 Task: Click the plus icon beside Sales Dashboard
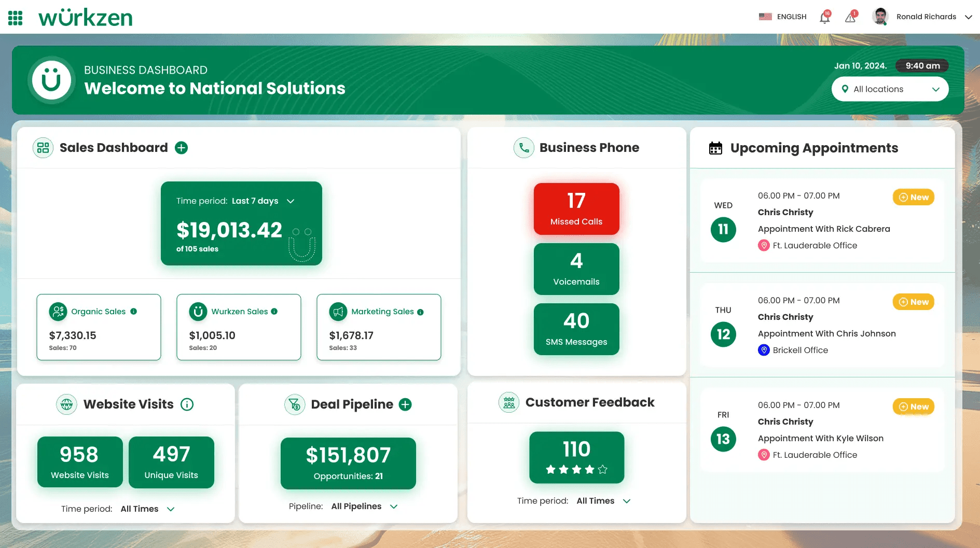181,148
